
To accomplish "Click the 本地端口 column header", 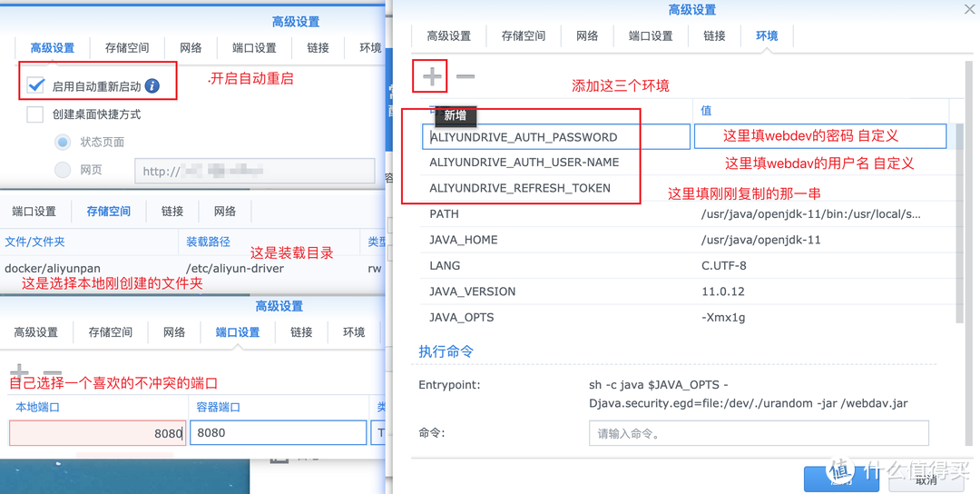I will pyautogui.click(x=37, y=407).
